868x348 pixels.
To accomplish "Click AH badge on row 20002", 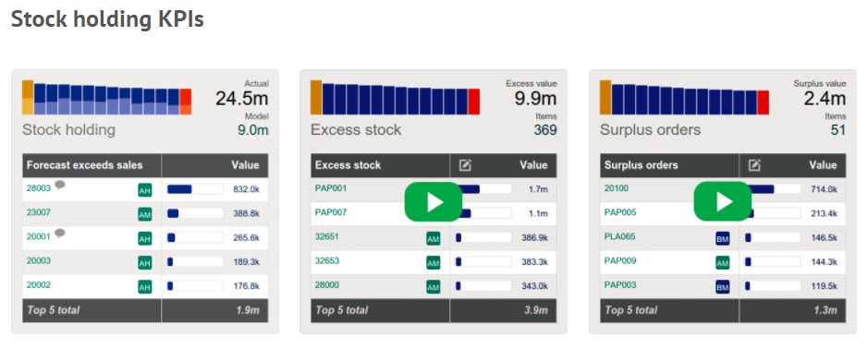I will point(144,287).
